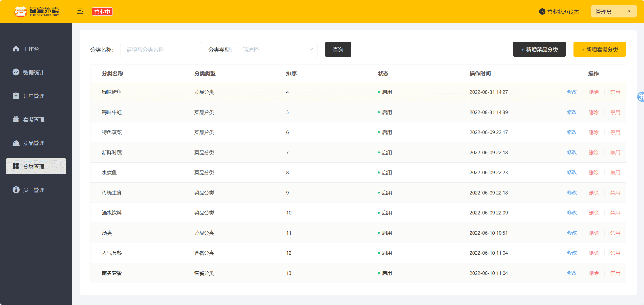
Task: Click the 人气套餐 category name cell
Action: [x=112, y=253]
